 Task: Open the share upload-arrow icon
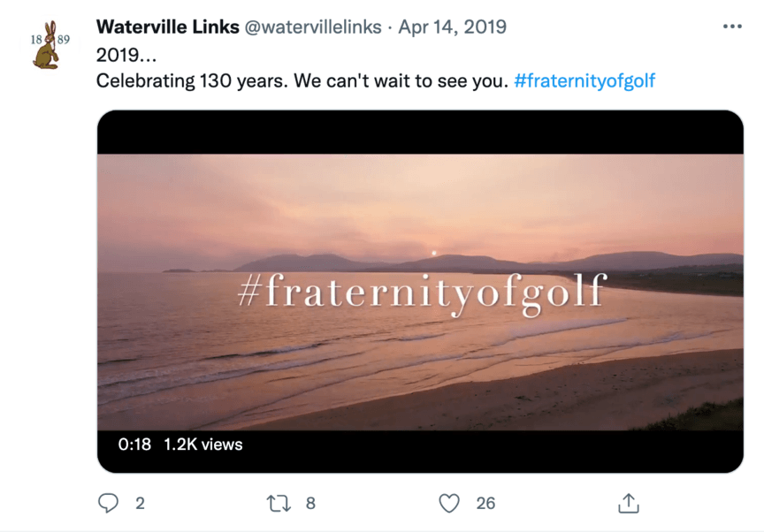coord(629,503)
